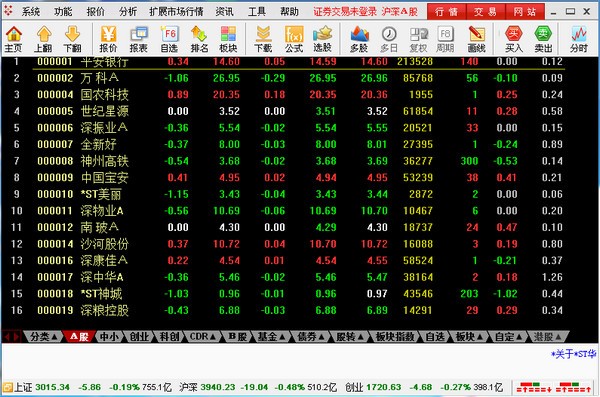Click the red-green signal indicator in status bar
This screenshot has width=600, height=397.
coord(554,387)
